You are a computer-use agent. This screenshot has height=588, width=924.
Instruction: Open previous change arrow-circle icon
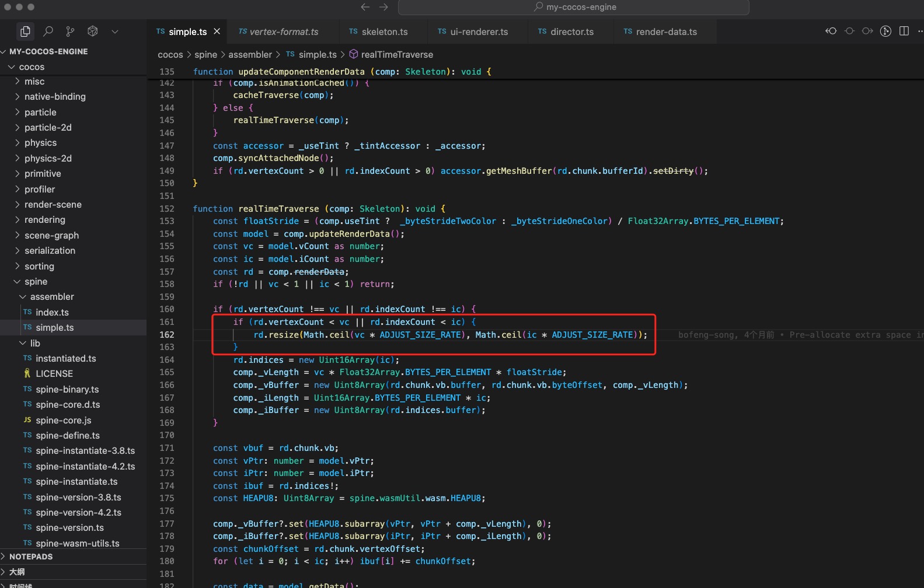831,32
